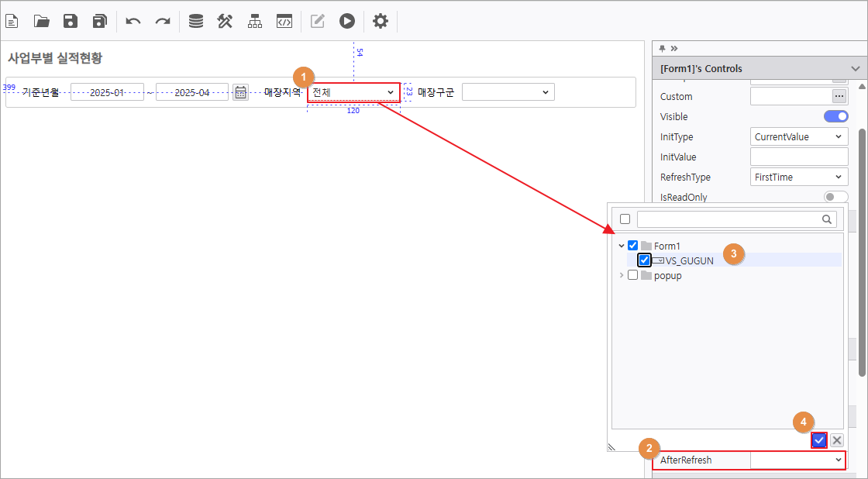Click the play preview icon
Viewport: 868px width, 479px height.
pos(346,21)
